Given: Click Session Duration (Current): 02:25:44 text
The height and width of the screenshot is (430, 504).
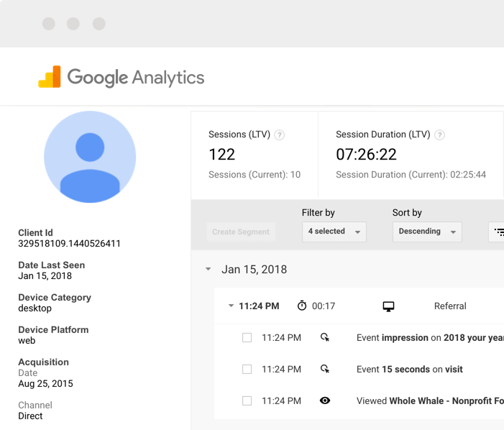Looking at the screenshot, I should point(411,175).
